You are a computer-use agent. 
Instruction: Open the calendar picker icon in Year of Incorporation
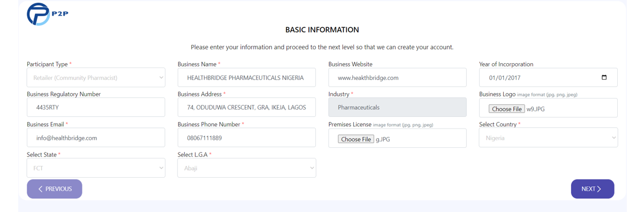click(x=604, y=78)
